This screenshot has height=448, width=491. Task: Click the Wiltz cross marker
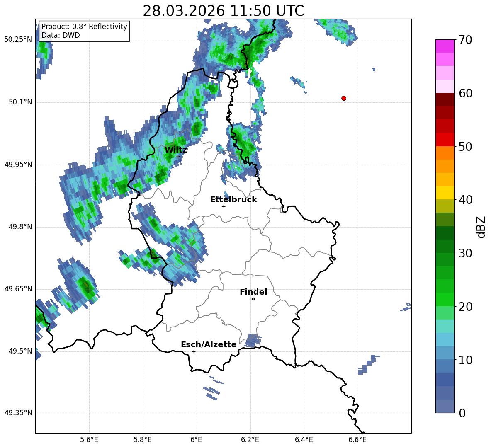pyautogui.click(x=178, y=157)
